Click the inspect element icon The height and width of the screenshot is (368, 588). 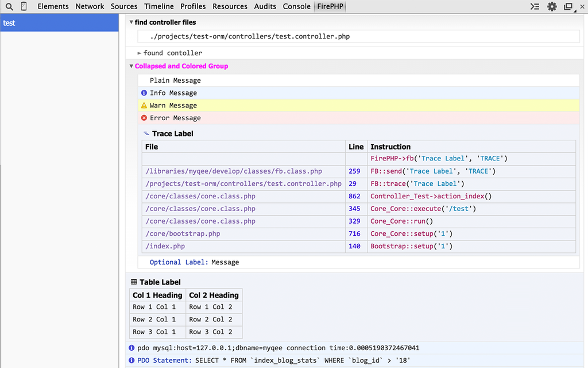pos(23,6)
